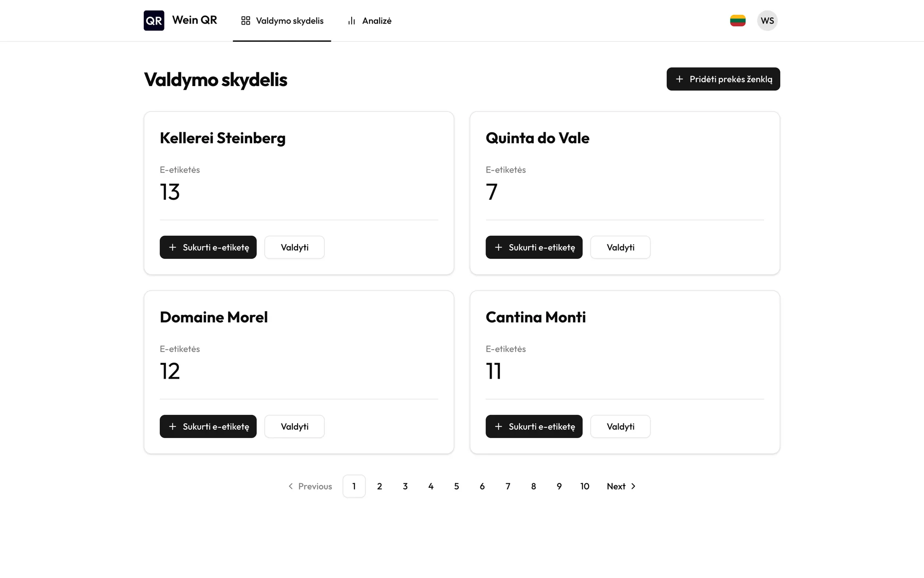Manage the Cantina Monti brand
The width and height of the screenshot is (924, 578).
[620, 426]
